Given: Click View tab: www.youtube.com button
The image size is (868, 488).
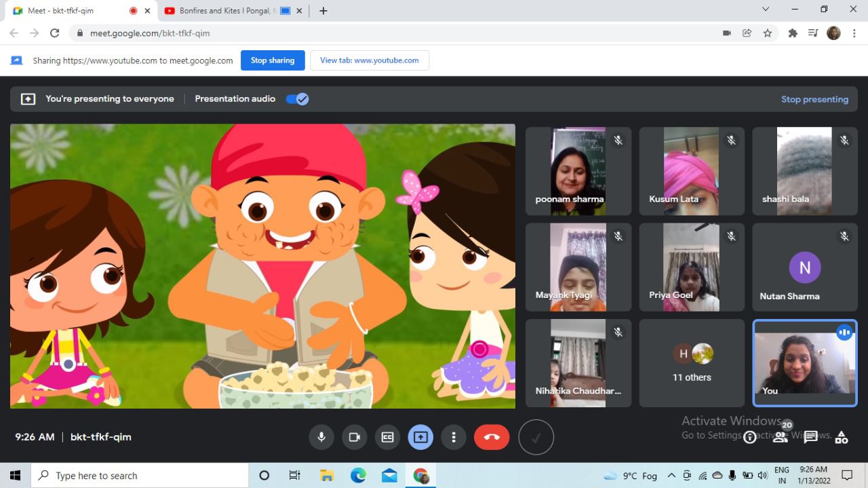Looking at the screenshot, I should pos(370,60).
